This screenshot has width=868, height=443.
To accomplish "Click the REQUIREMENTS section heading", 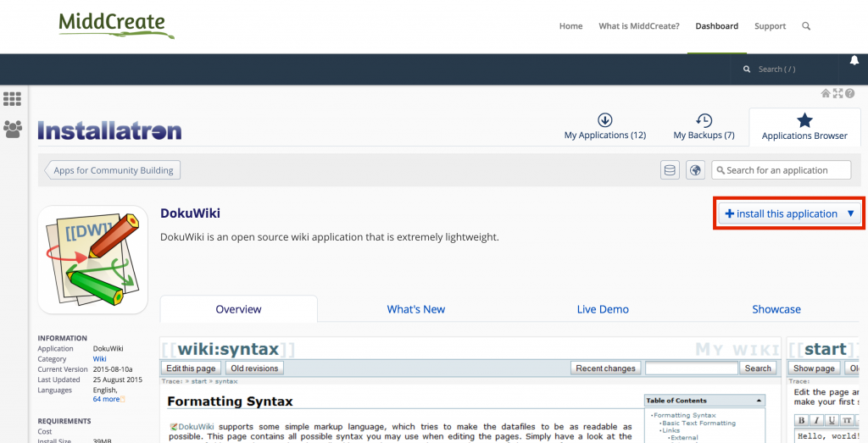I will click(x=64, y=421).
